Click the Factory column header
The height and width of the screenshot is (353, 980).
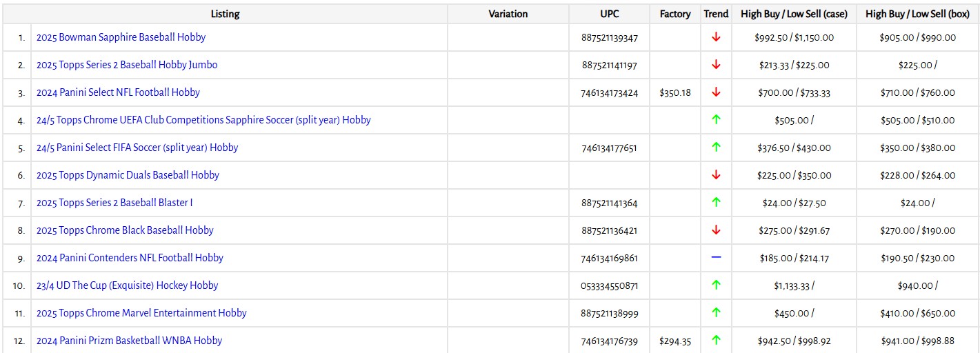pos(675,14)
